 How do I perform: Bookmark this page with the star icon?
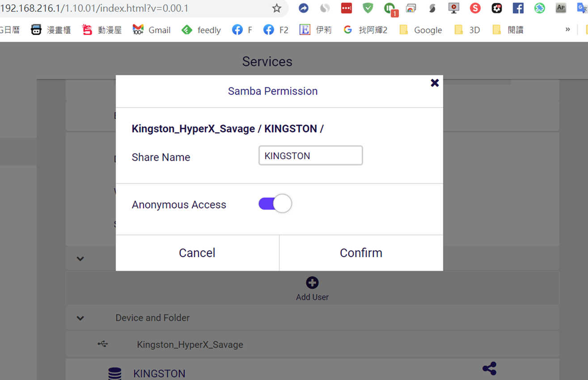point(277,8)
